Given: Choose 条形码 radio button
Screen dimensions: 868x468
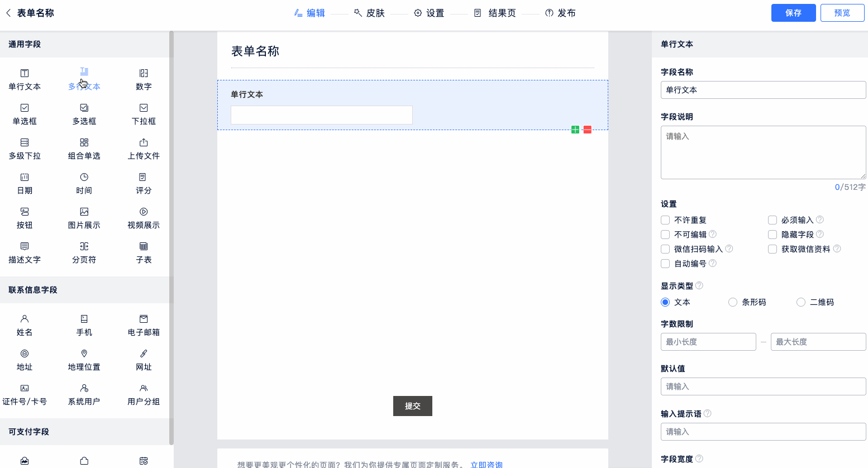Looking at the screenshot, I should coord(733,302).
